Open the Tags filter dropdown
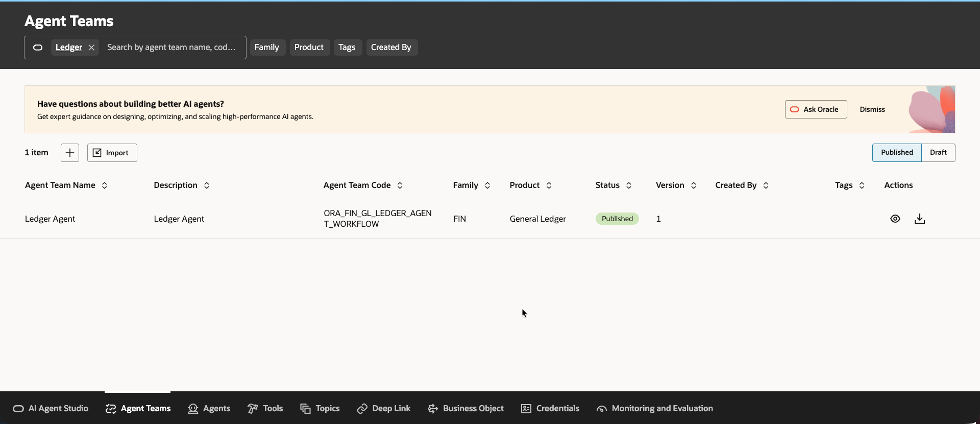The width and height of the screenshot is (980, 424). (x=347, y=48)
